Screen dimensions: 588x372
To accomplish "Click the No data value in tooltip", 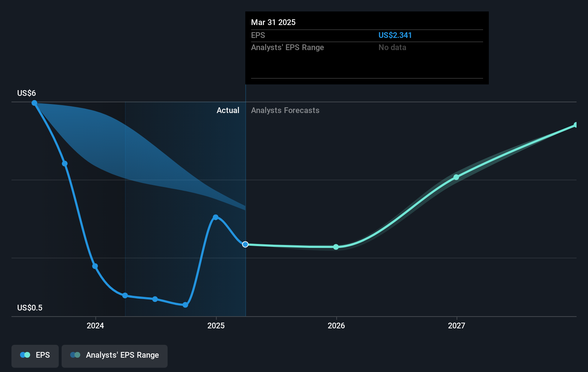I will [x=392, y=47].
